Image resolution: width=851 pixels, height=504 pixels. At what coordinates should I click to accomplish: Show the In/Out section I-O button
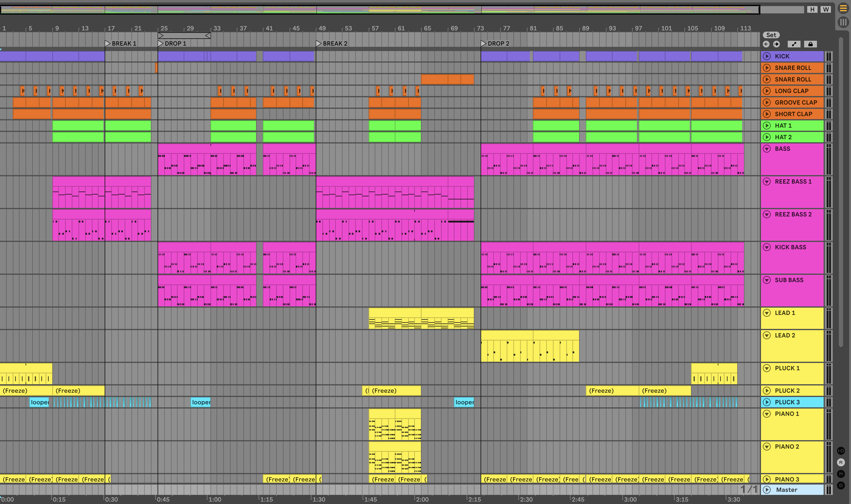(841, 451)
